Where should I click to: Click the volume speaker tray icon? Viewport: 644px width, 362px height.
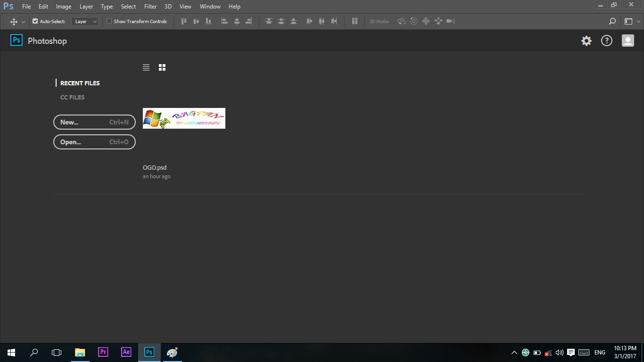coord(560,353)
